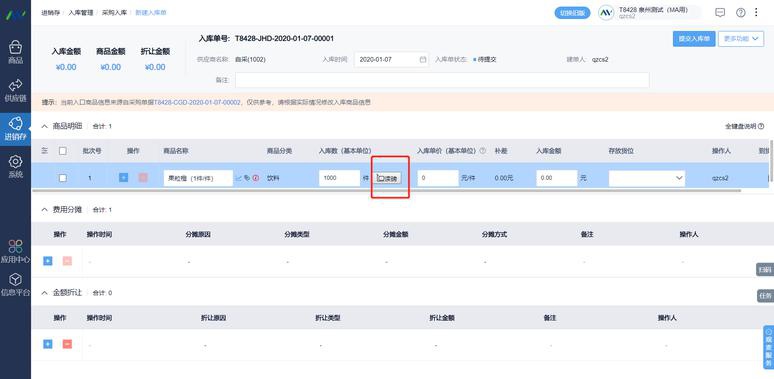Image resolution: width=774 pixels, height=379 pixels.
Task: Click the 入库单号 T8428-JHD-2020-01-07-00001 text
Action: (284, 38)
